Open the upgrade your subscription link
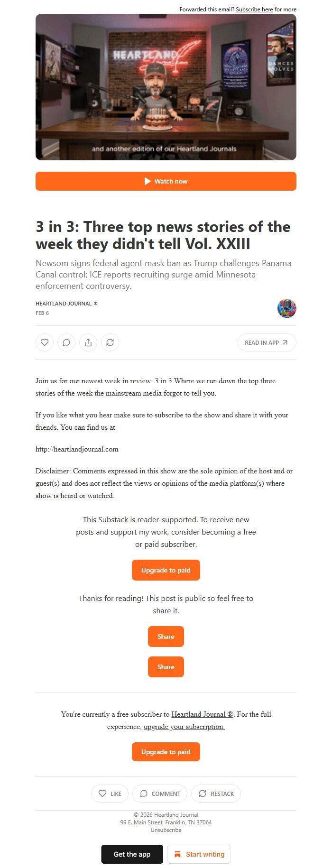This screenshot has width=332, height=868. coord(184,726)
